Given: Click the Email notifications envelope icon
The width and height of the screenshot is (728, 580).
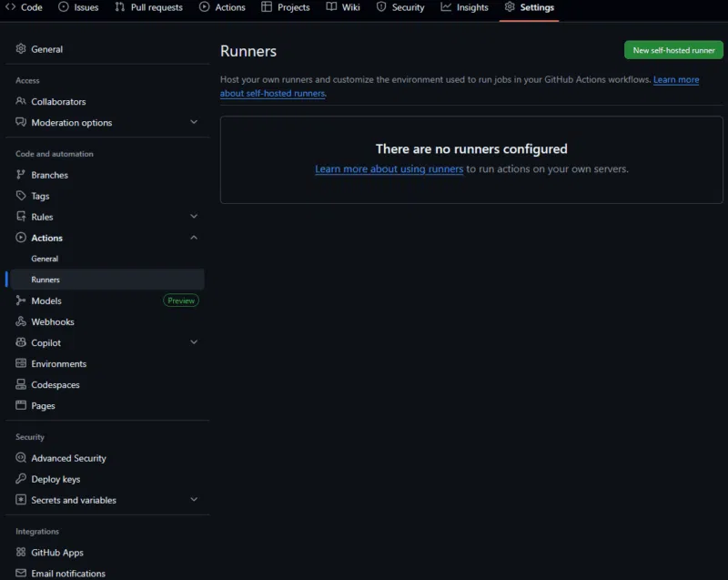Looking at the screenshot, I should point(21,573).
